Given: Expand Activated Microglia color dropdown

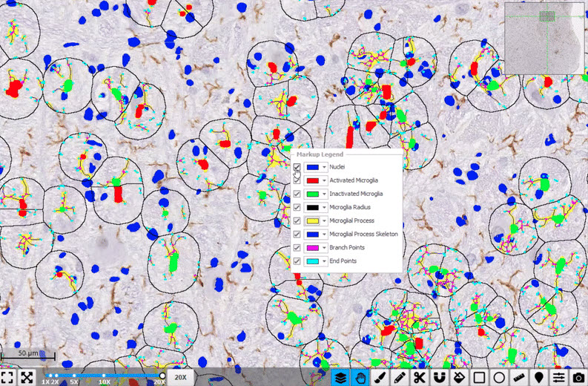Looking at the screenshot, I should 325,180.
